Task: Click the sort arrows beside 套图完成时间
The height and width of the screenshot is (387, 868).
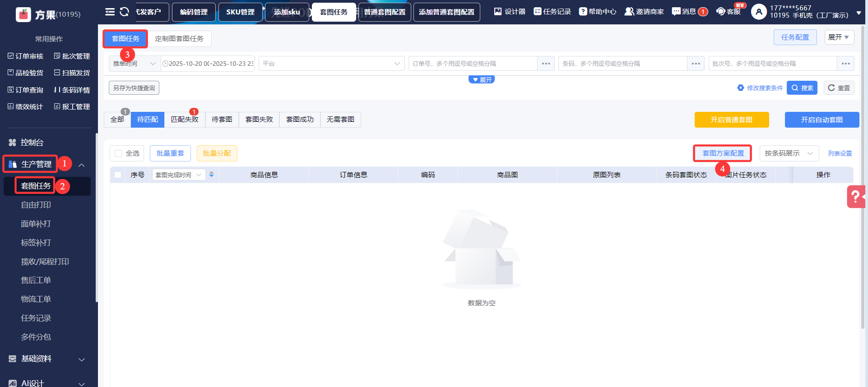Action: [211, 175]
